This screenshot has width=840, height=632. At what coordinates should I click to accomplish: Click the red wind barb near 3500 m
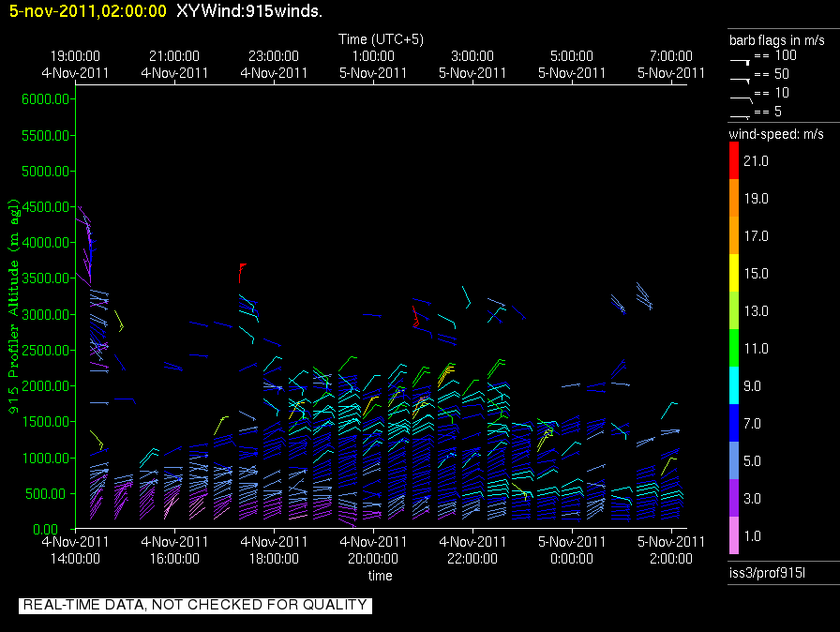coord(242,273)
